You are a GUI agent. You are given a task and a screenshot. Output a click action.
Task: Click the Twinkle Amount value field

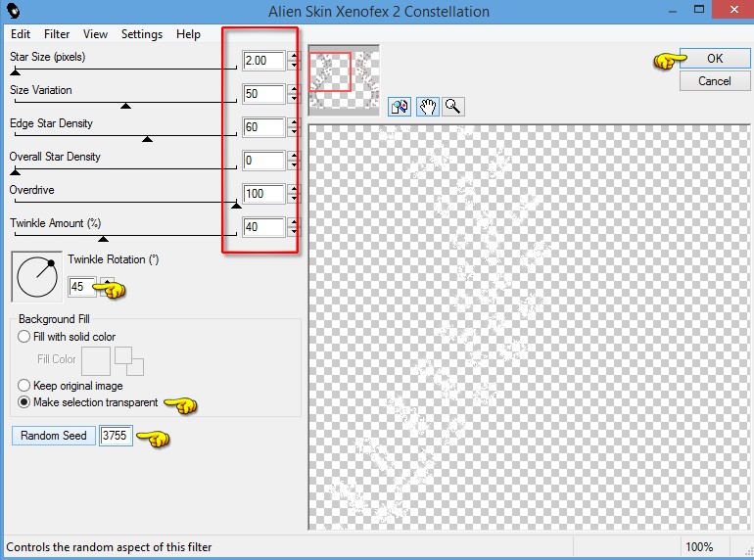(x=263, y=227)
